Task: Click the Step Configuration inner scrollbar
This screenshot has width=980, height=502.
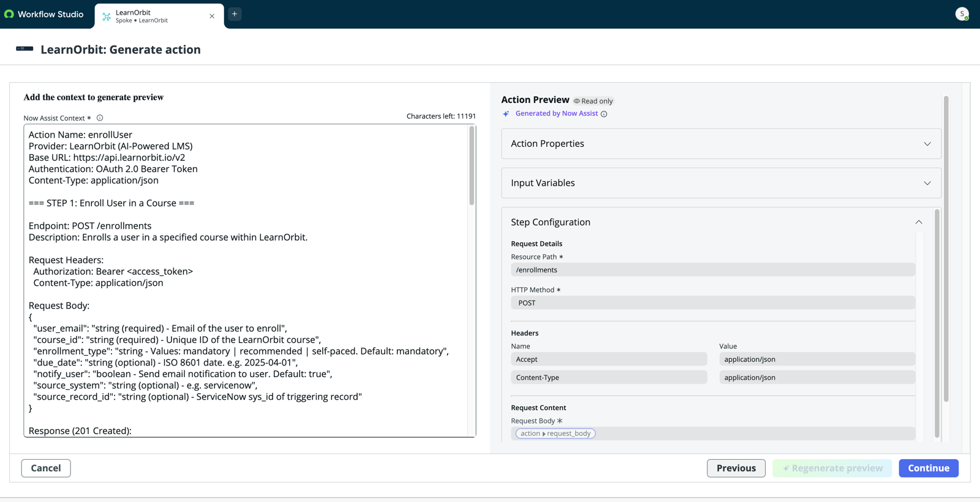Action: (937, 323)
